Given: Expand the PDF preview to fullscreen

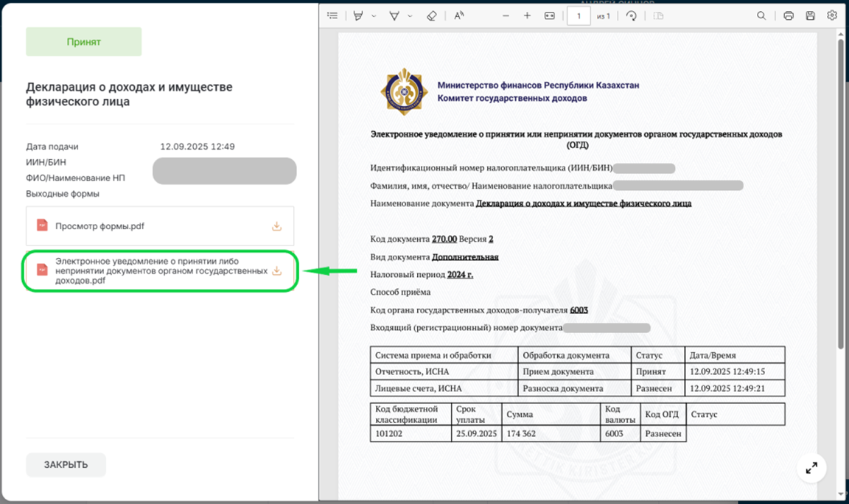Looking at the screenshot, I should tap(811, 468).
